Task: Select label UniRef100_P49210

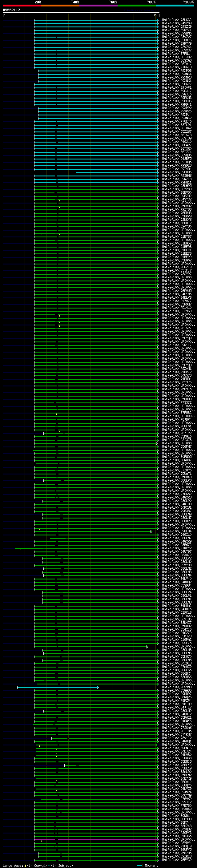Action: point(177,142)
